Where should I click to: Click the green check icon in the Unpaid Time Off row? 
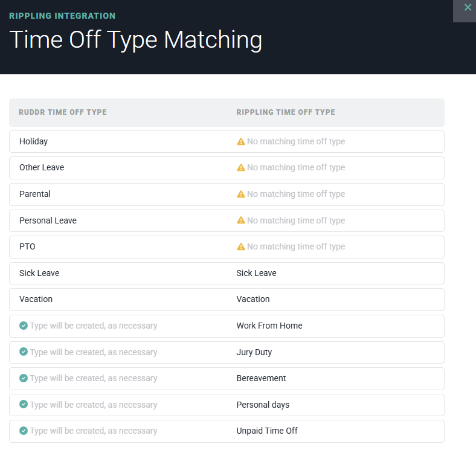24,431
